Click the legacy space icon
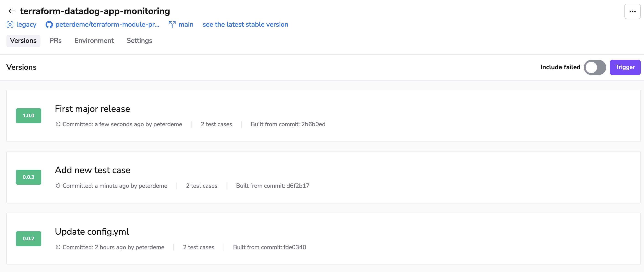 10,25
